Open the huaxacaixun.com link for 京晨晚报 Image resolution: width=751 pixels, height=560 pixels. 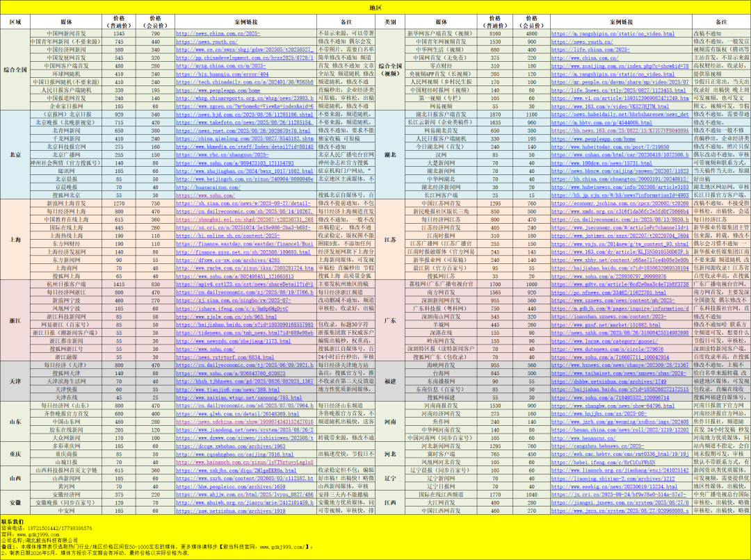click(x=208, y=187)
